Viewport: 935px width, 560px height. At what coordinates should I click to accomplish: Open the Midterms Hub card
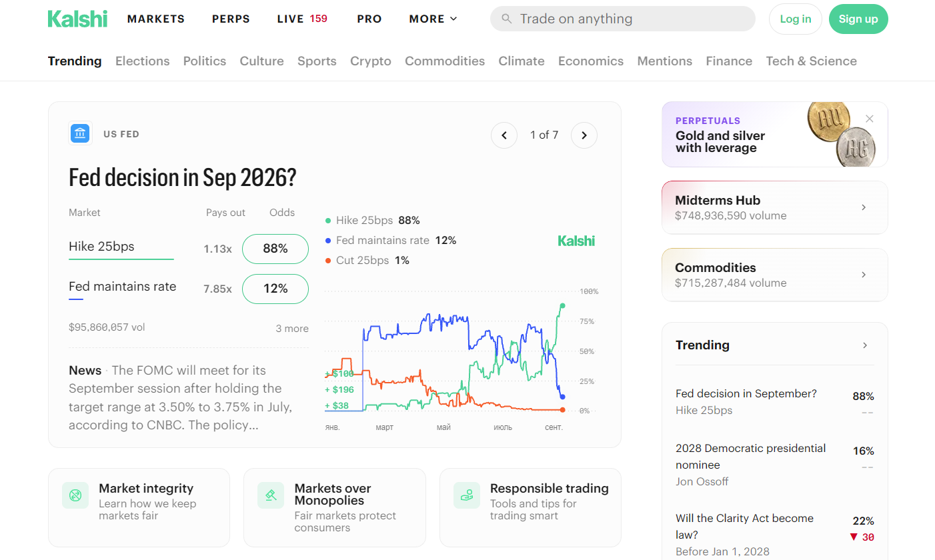pos(775,207)
